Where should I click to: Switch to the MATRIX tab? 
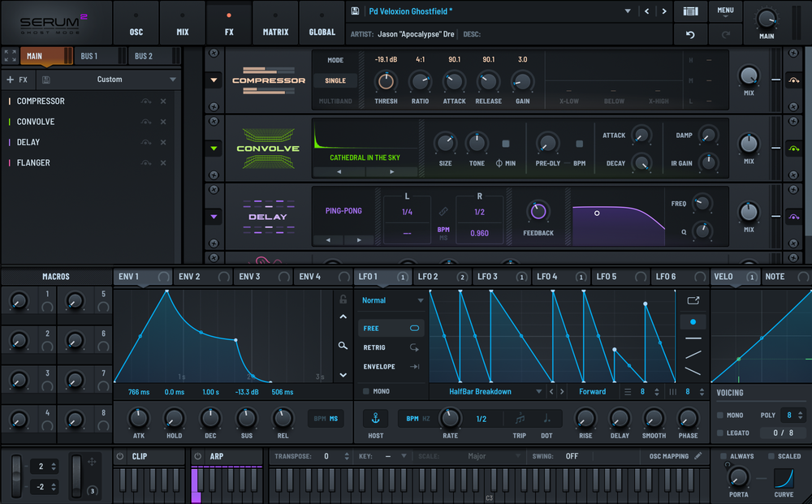[x=275, y=23]
